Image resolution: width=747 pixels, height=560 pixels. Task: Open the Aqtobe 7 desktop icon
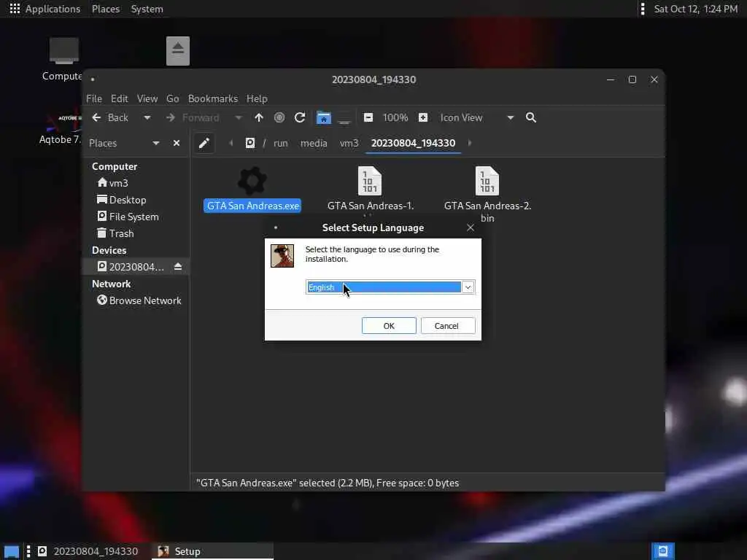click(x=62, y=128)
